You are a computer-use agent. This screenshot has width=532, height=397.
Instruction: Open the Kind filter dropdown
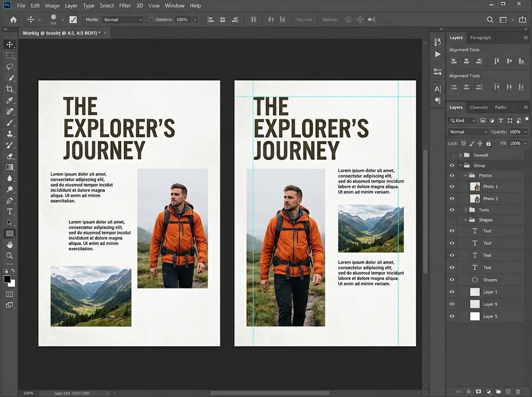click(x=462, y=121)
